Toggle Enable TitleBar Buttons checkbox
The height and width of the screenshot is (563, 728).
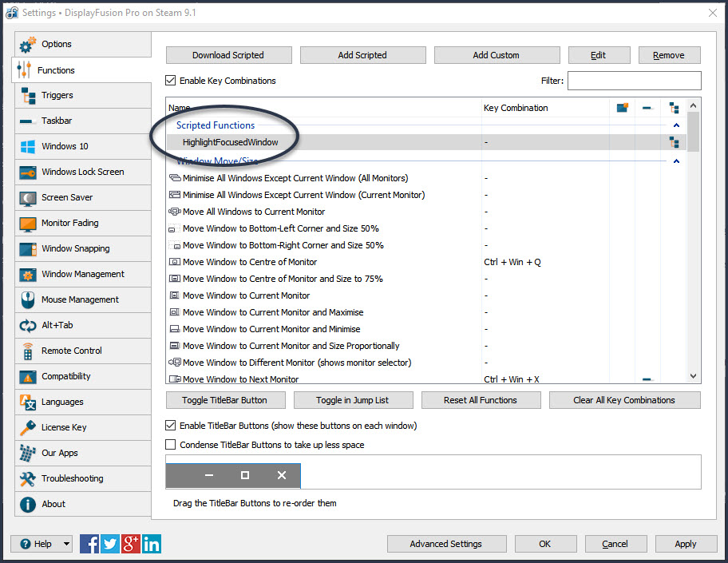coord(171,426)
